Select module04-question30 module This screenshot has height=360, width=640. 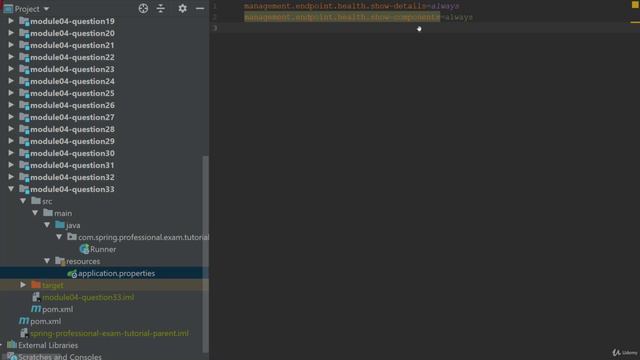pos(72,153)
